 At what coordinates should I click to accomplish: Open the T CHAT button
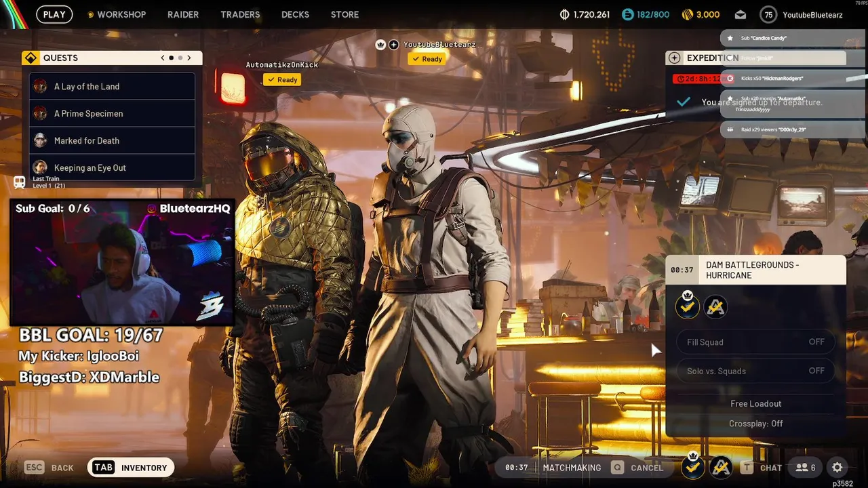(761, 468)
